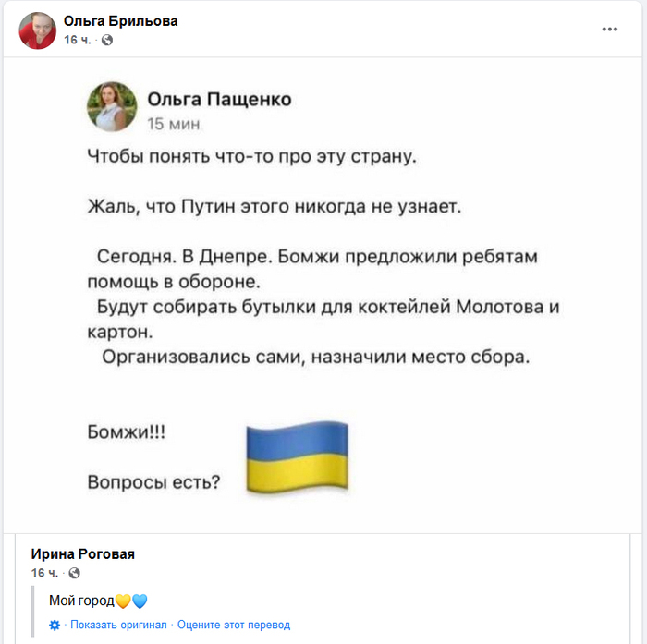
Task: Click the Ольга Пащенко name in screenshot
Action: (219, 100)
